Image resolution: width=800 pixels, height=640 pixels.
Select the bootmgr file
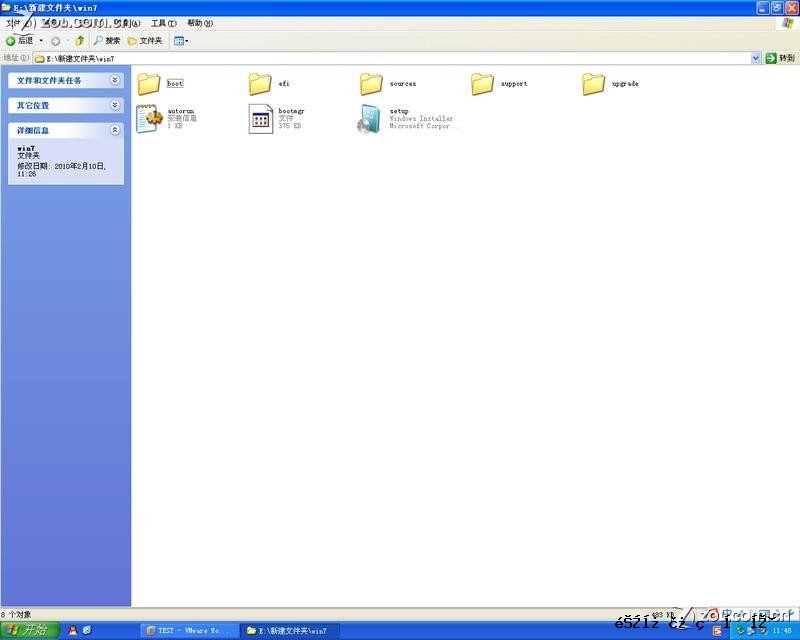click(x=262, y=118)
